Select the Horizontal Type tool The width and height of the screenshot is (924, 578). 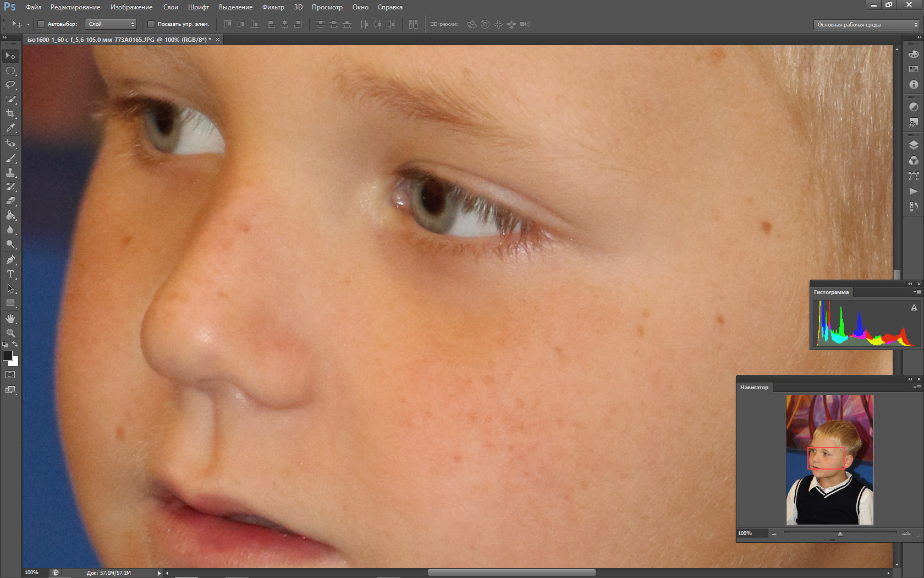click(x=10, y=274)
